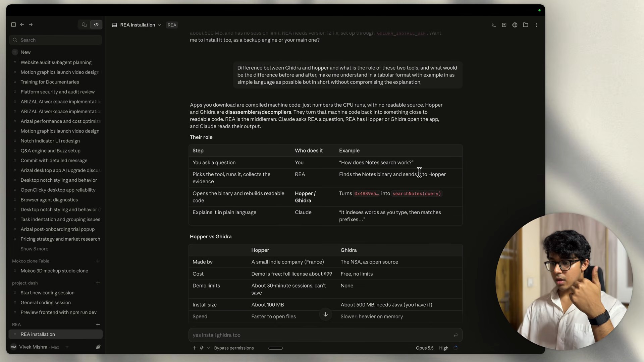Viewport: 644px width, 362px height.
Task: Go back with the left arrow
Action: click(x=22, y=24)
